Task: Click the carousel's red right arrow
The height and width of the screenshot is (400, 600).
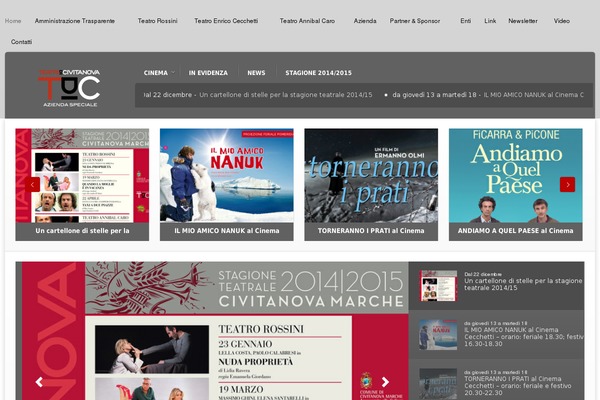Action: click(x=567, y=184)
